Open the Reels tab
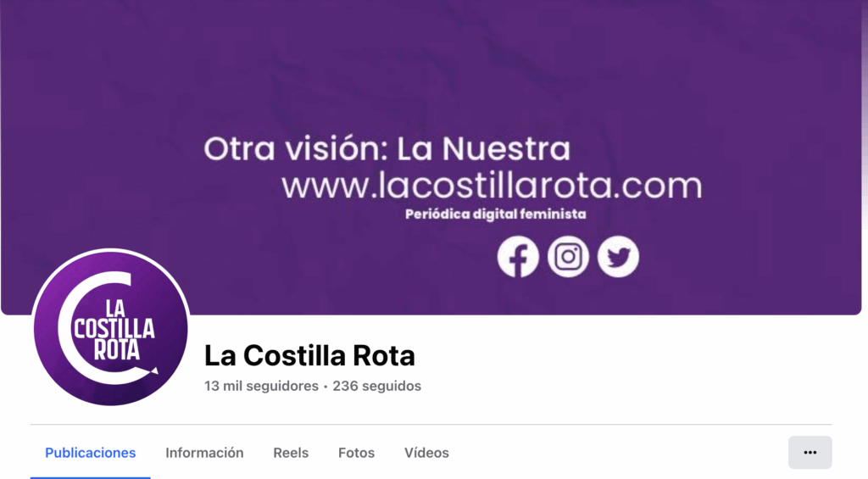 pyautogui.click(x=291, y=453)
